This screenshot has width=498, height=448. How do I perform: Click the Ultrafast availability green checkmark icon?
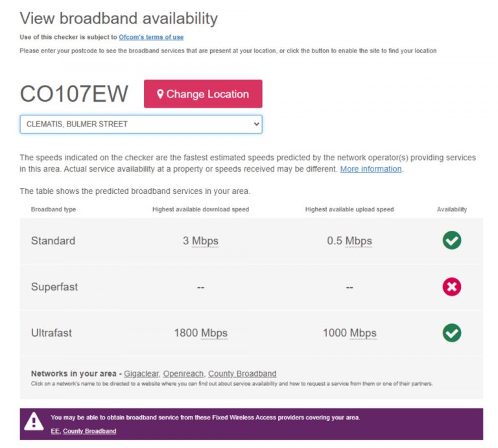pos(451,333)
